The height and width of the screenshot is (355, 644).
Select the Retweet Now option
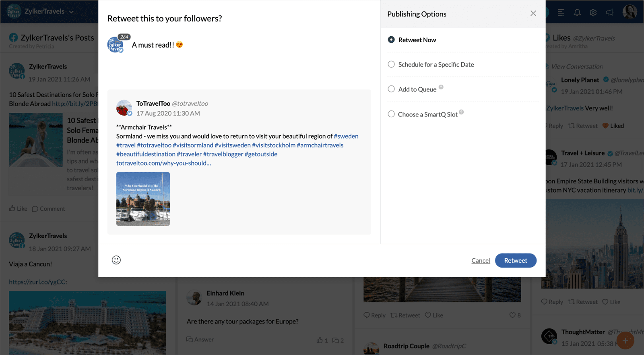click(391, 40)
